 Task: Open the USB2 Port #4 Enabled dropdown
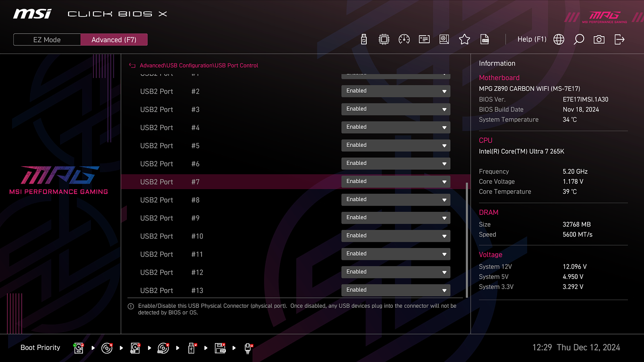pyautogui.click(x=396, y=128)
